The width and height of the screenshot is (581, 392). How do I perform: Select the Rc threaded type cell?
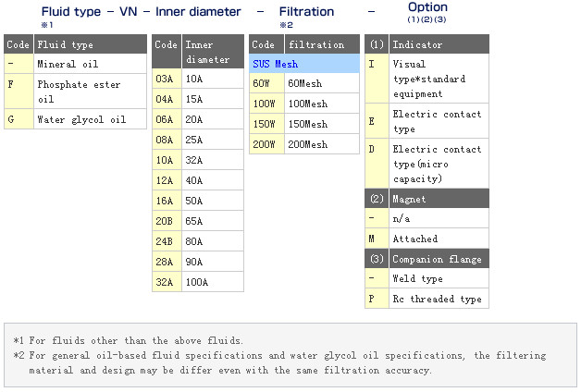[438, 299]
